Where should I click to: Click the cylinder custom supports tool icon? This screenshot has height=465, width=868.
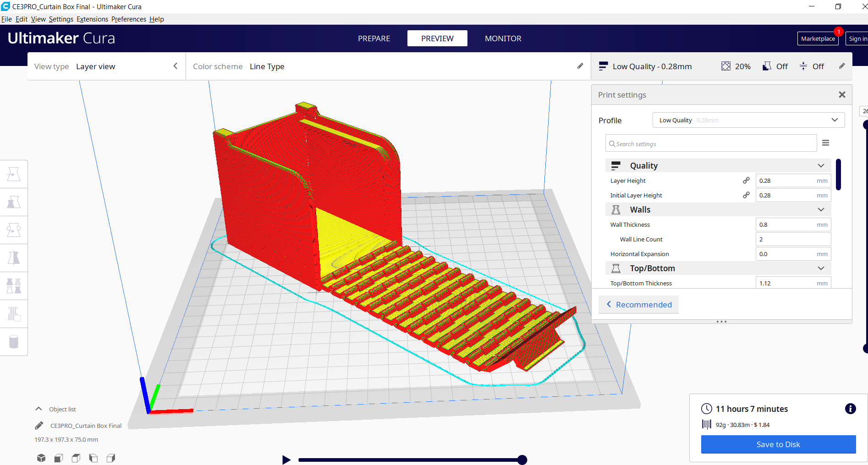coord(14,342)
